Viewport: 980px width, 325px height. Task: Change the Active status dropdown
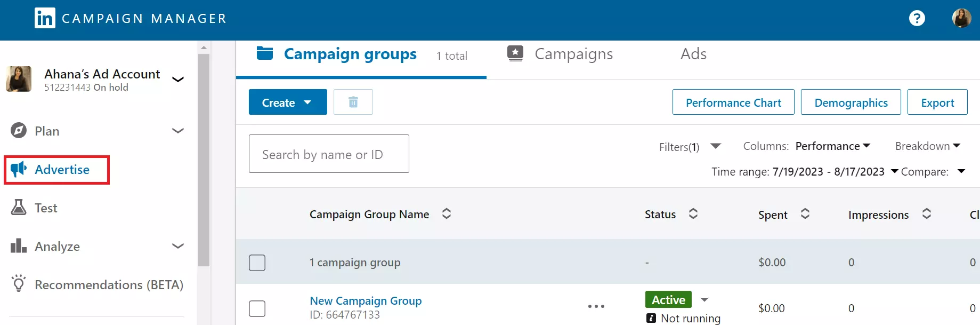point(704,300)
